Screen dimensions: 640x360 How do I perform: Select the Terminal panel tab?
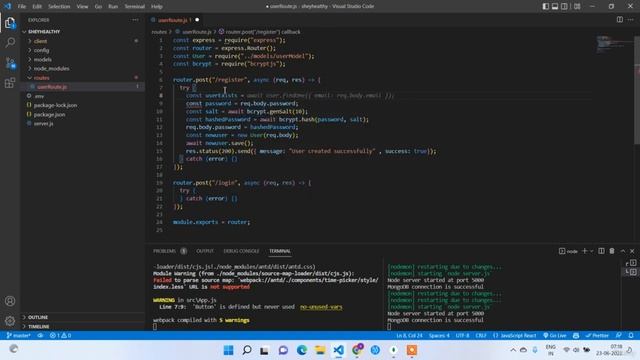[x=280, y=251]
